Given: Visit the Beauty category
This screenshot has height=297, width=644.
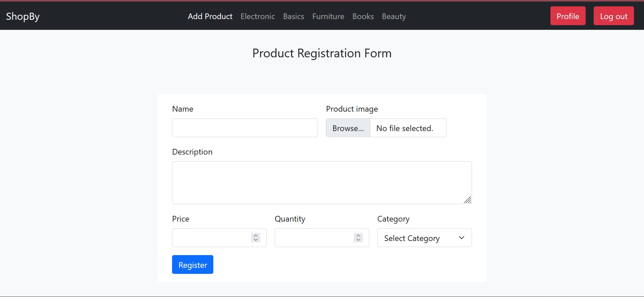Looking at the screenshot, I should pyautogui.click(x=394, y=16).
